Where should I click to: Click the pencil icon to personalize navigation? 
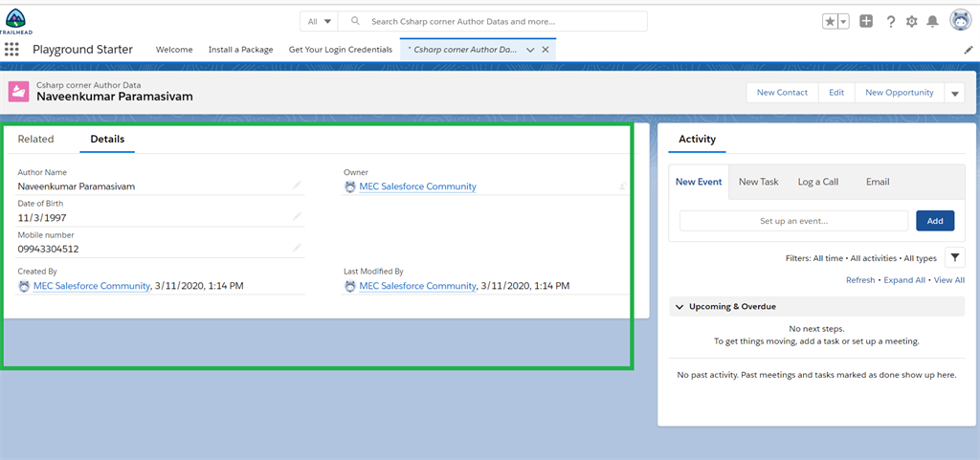point(969,50)
